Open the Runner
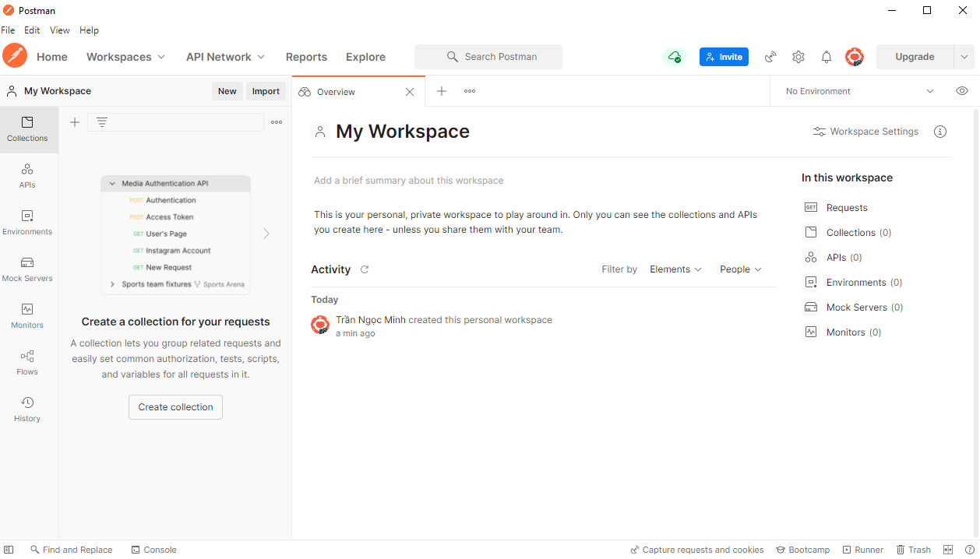This screenshot has width=980, height=559. tap(863, 550)
